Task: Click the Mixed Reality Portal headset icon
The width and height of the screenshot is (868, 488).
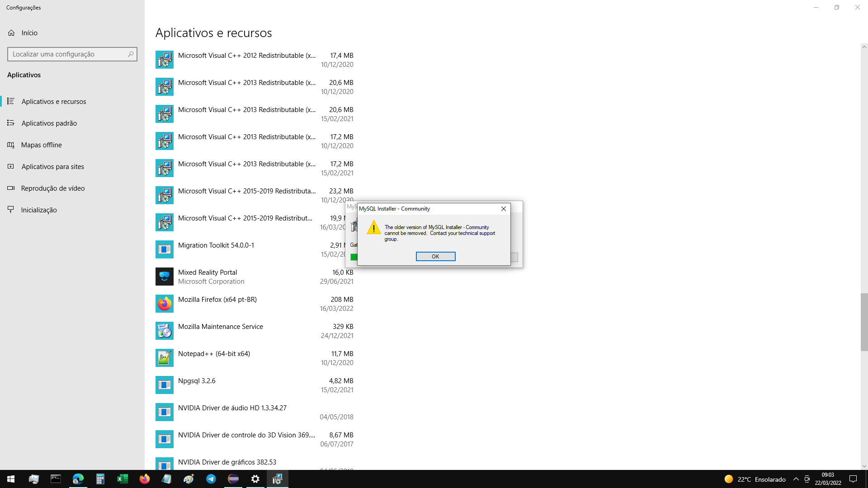Action: (165, 277)
